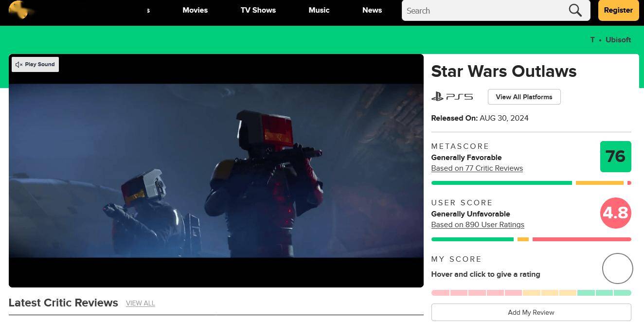This screenshot has height=322, width=644.
Task: Open the Movies menu
Action: point(195,10)
